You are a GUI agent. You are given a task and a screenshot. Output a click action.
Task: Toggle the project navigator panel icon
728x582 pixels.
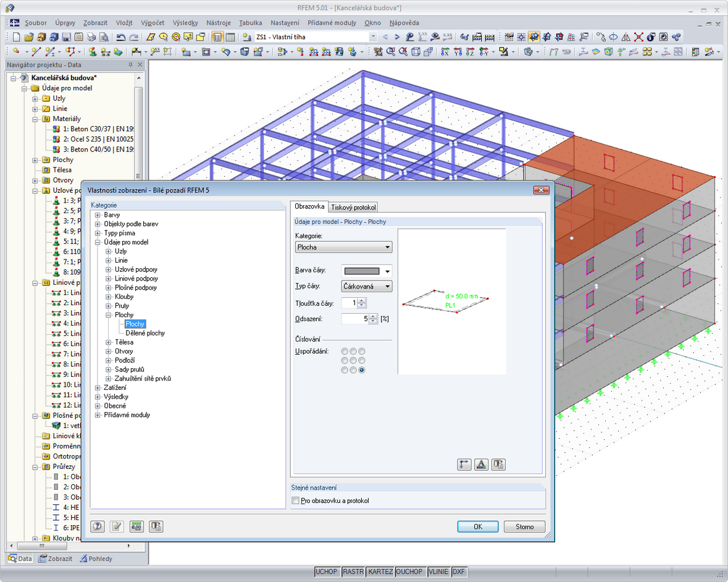[217, 37]
